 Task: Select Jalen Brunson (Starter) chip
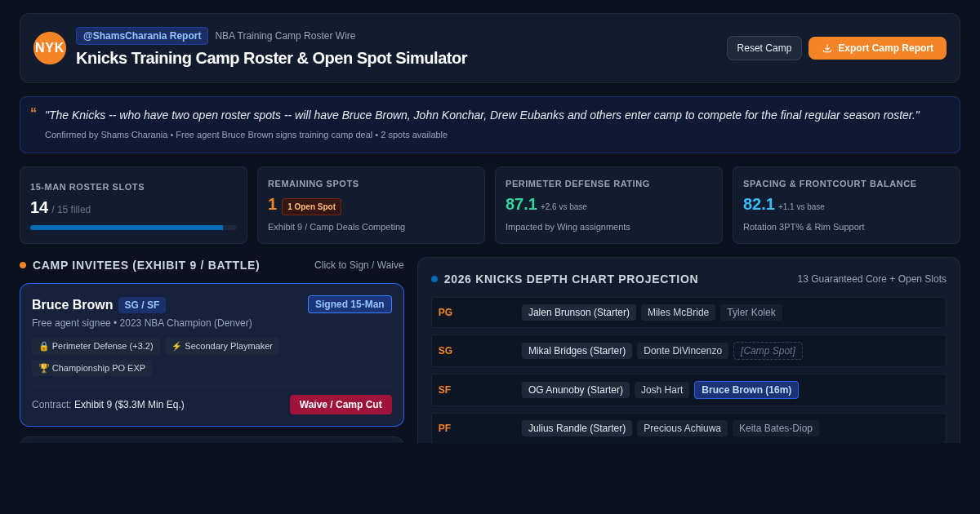[x=579, y=312]
